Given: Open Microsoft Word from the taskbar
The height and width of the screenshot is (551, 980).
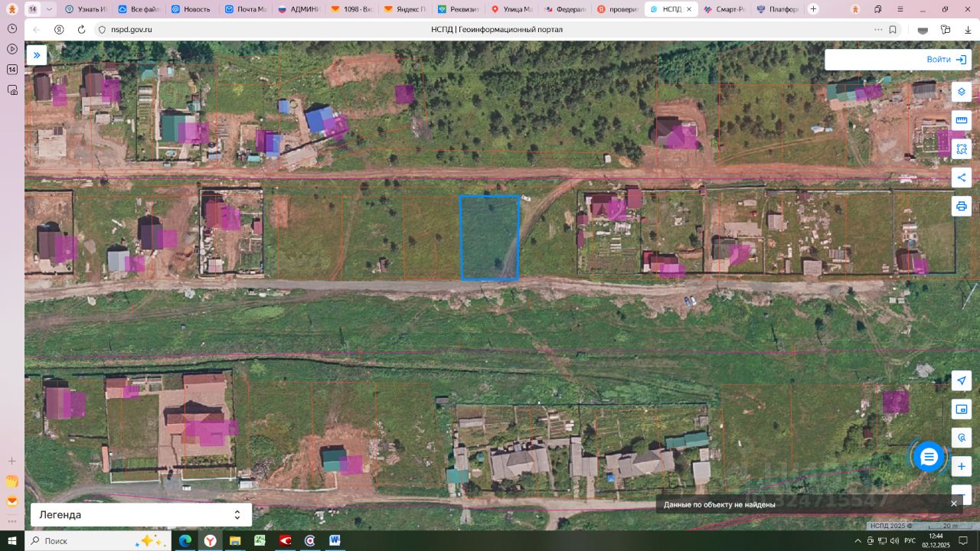Looking at the screenshot, I should tap(335, 541).
